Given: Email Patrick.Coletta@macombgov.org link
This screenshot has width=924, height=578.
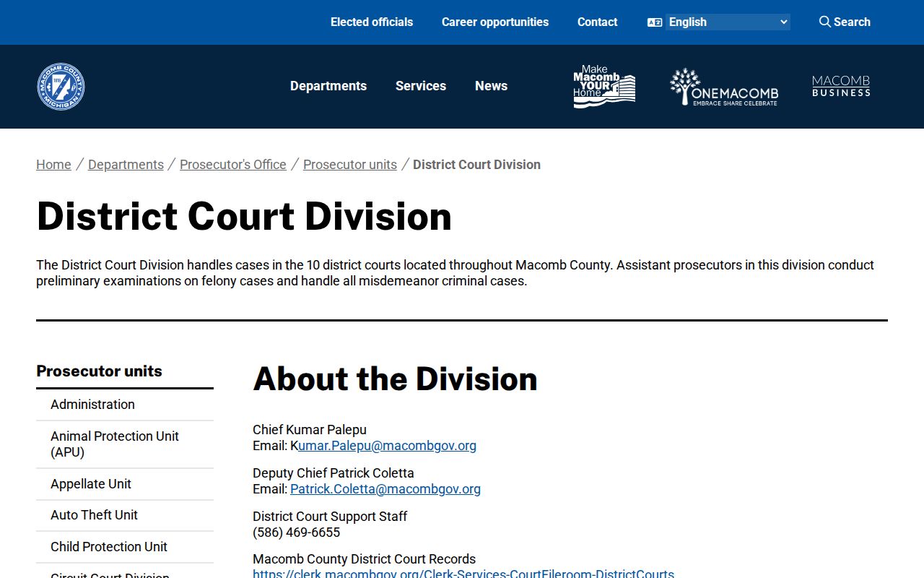Looking at the screenshot, I should [385, 489].
